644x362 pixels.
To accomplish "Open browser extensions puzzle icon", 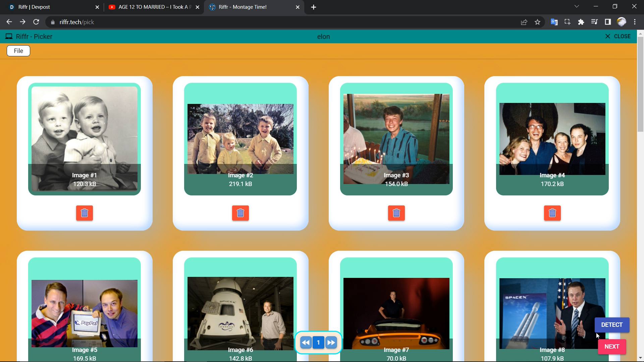I will (581, 22).
